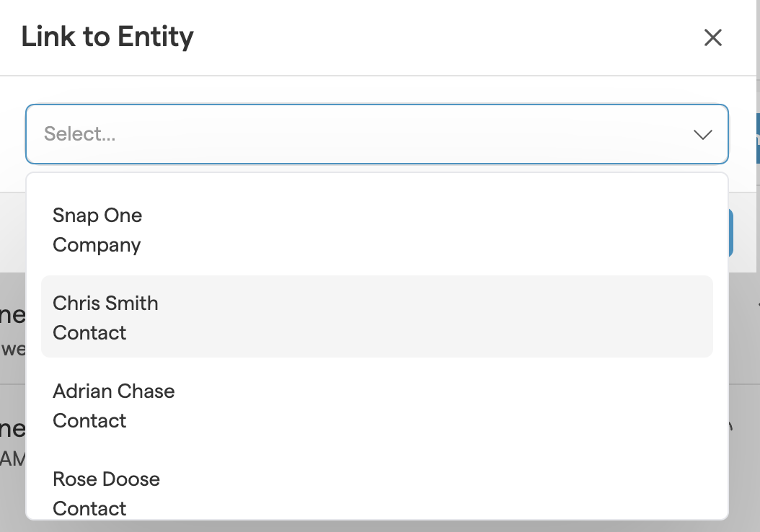Click the Link to Entity dialog title

[x=107, y=37]
